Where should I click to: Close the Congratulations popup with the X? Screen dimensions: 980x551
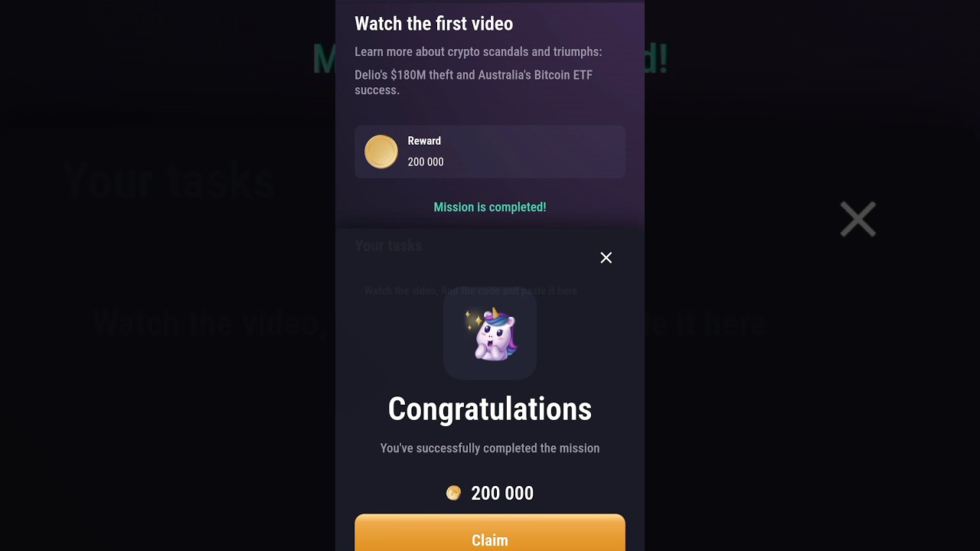coord(606,258)
